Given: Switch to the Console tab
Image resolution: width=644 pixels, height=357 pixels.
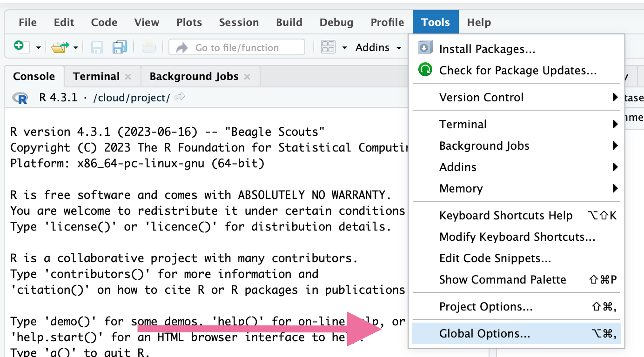Looking at the screenshot, I should pos(34,76).
